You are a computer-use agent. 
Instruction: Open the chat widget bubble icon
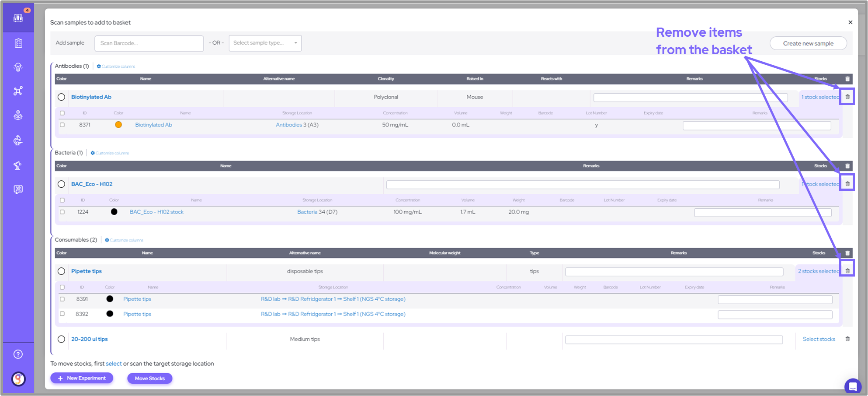(x=852, y=386)
